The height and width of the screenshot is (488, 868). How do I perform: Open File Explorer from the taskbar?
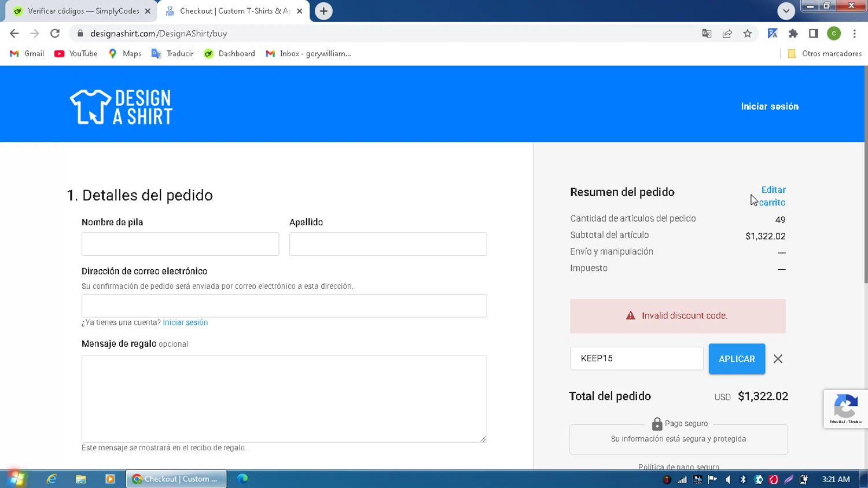click(80, 479)
